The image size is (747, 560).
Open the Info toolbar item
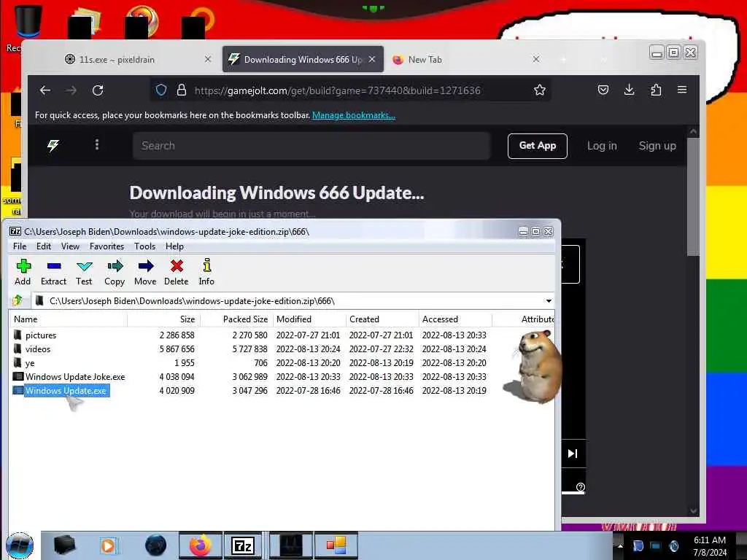(206, 273)
